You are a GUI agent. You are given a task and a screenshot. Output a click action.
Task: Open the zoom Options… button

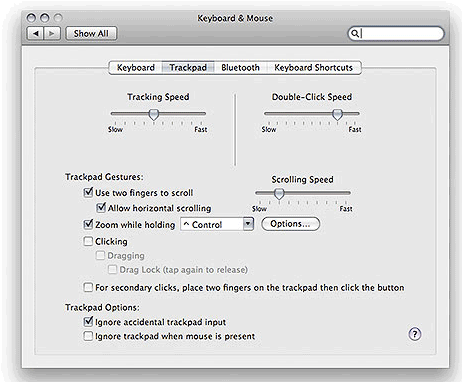(x=290, y=224)
